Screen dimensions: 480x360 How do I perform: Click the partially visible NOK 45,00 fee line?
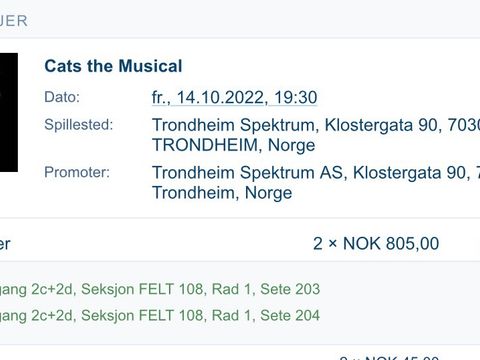389,358
